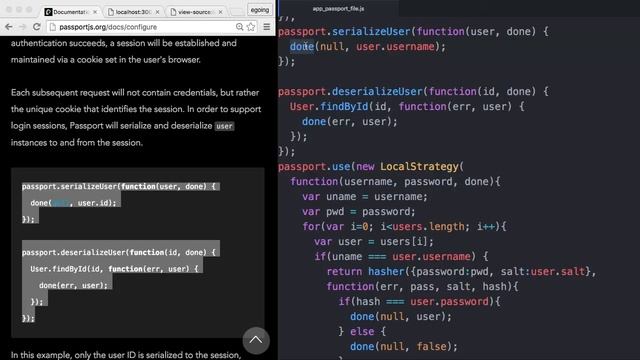This screenshot has width=640, height=360.
Task: Click 'done(null, false);' line in editor
Action: point(404,347)
